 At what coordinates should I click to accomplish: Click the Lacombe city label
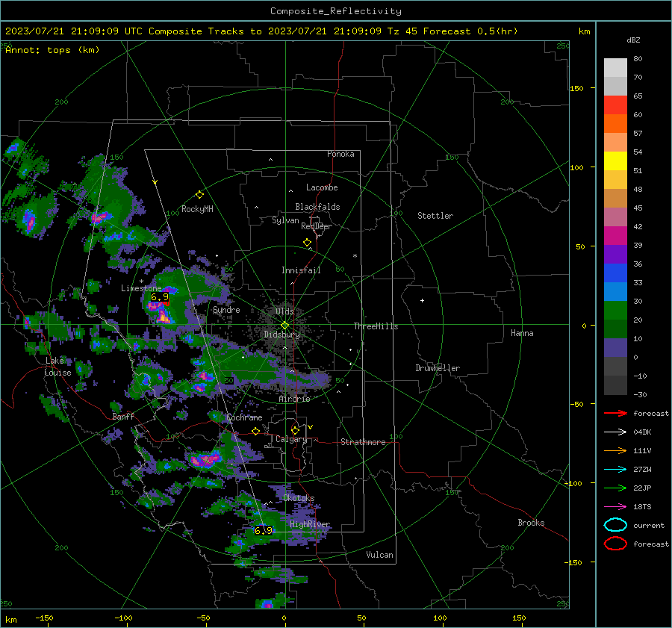[322, 187]
